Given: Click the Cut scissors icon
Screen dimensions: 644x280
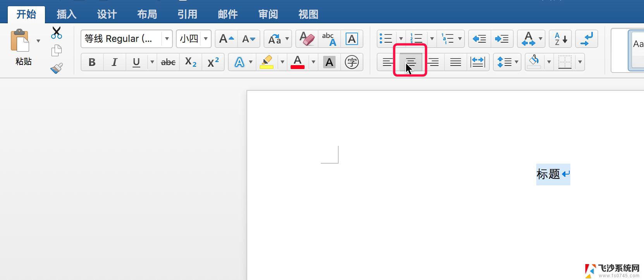Looking at the screenshot, I should click(x=57, y=33).
